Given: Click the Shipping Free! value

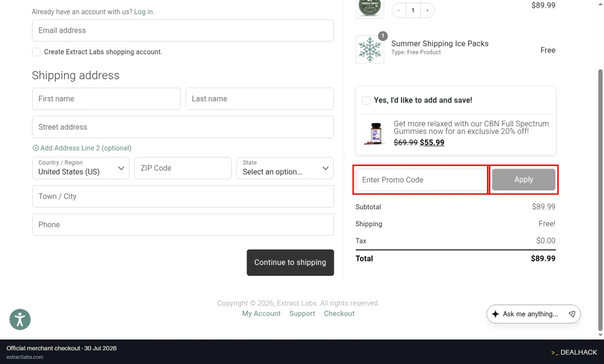Looking at the screenshot, I should point(547,224).
